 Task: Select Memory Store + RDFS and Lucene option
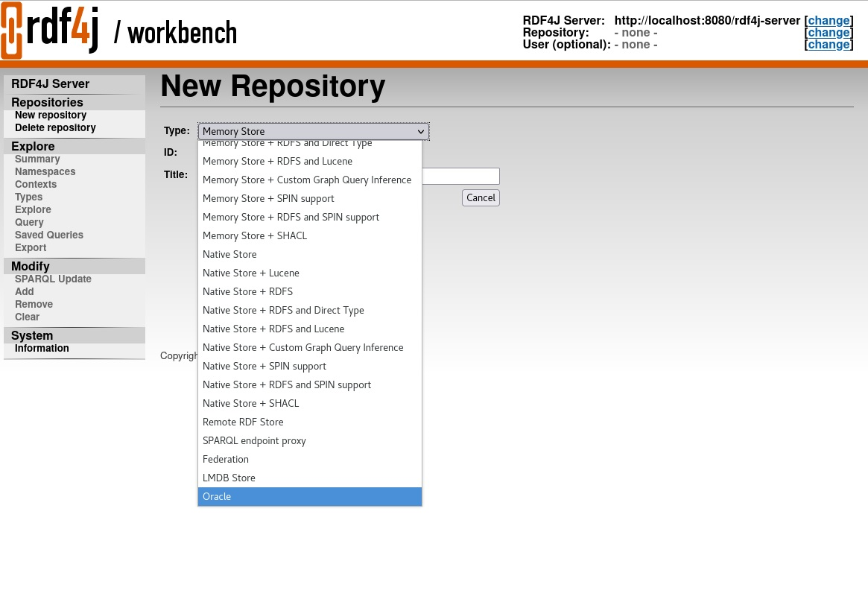coord(309,161)
